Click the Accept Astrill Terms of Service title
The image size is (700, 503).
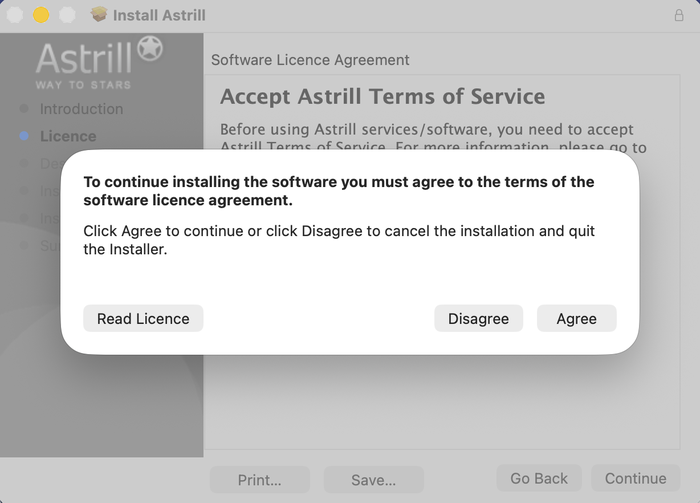coord(383,96)
